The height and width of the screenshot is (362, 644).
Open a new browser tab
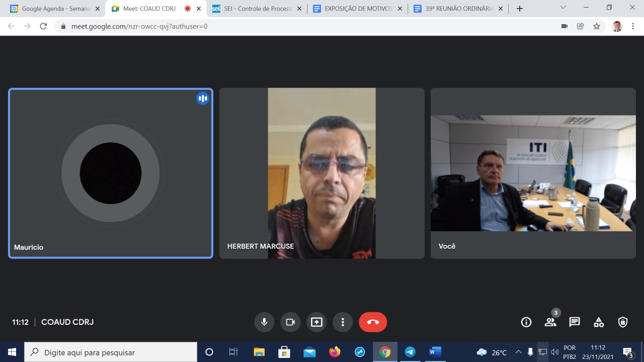click(x=520, y=9)
